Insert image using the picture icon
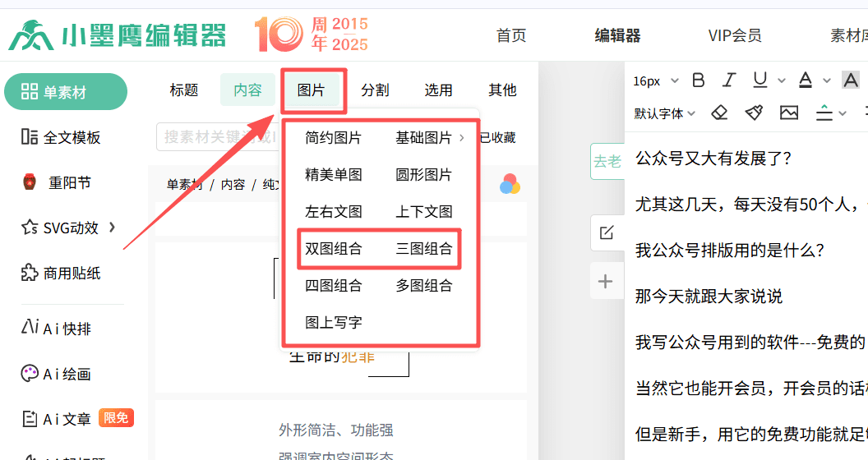The width and height of the screenshot is (868, 460). (789, 113)
